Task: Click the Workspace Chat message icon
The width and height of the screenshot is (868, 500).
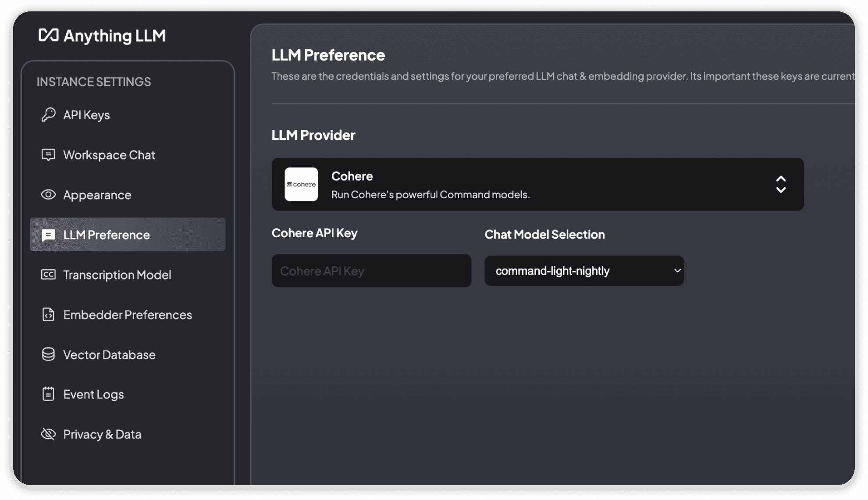Action: (x=48, y=155)
